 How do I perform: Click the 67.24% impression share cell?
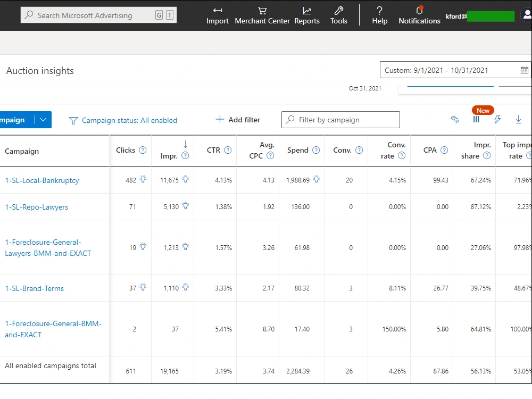click(481, 180)
